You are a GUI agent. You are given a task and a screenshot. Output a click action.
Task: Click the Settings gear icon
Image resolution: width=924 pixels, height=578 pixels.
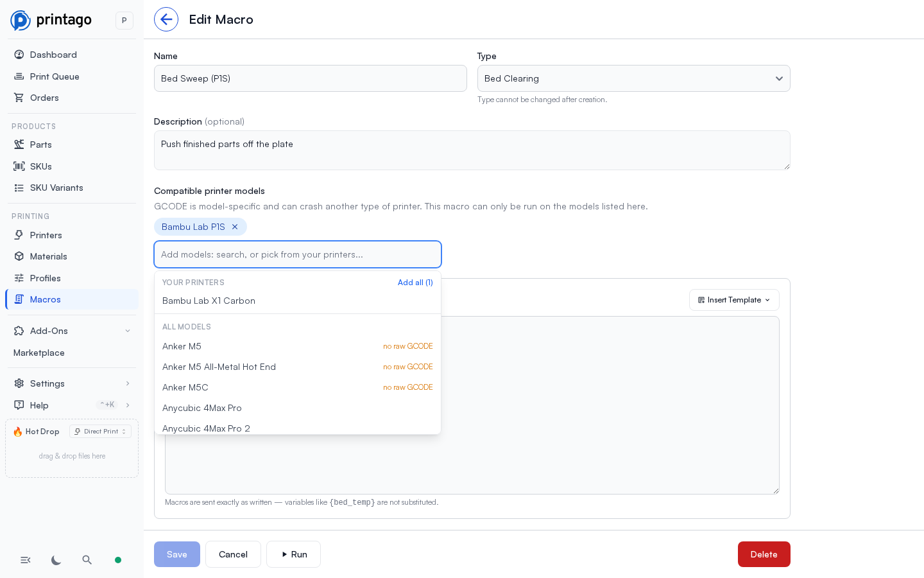(x=19, y=383)
